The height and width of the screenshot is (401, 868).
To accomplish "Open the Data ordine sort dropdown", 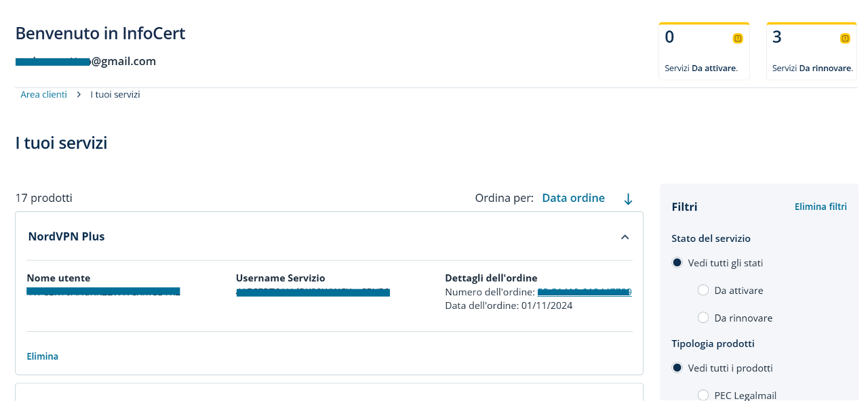I will coord(573,198).
